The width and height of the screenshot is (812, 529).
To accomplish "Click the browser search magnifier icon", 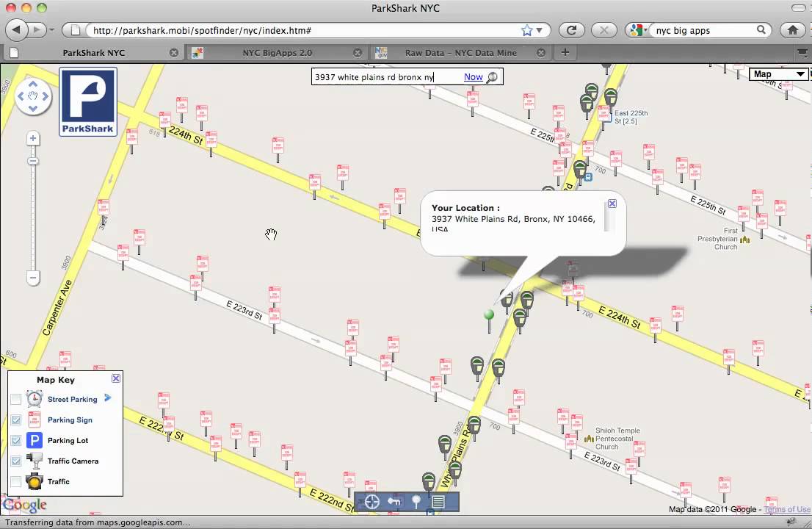I will pos(761,29).
